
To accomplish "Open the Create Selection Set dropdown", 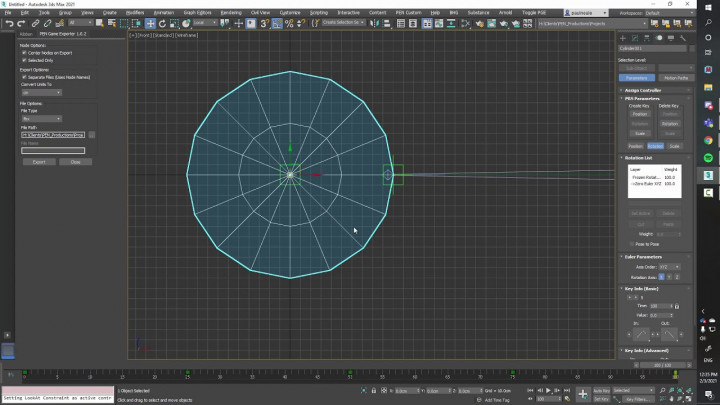I will click(343, 22).
